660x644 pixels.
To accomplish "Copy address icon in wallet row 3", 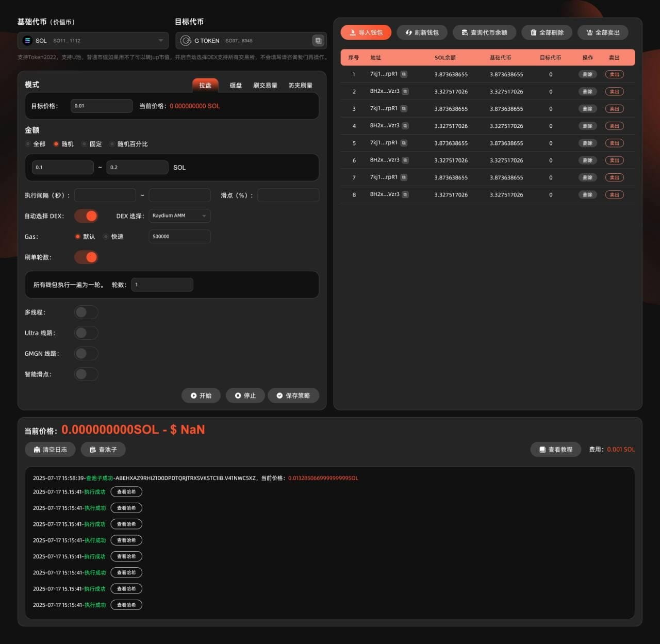I will coord(404,109).
